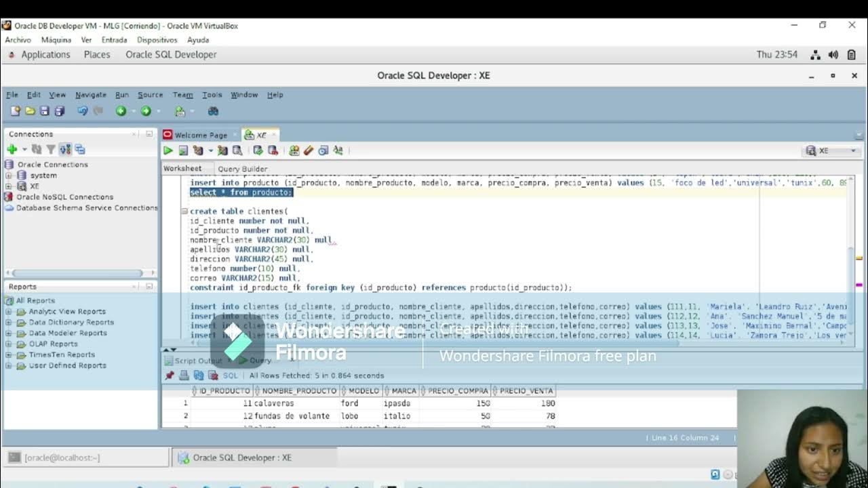Click the Run Script icon in the worksheet toolbar

(x=183, y=150)
